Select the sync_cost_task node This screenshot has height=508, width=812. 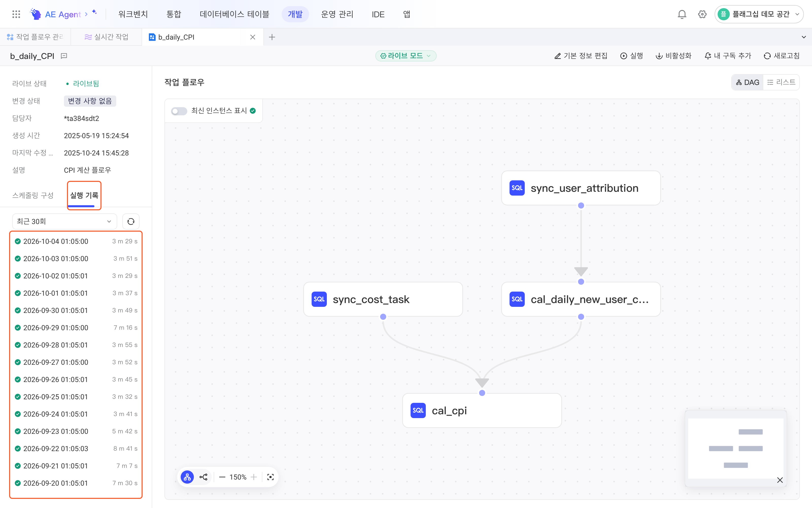(x=383, y=299)
